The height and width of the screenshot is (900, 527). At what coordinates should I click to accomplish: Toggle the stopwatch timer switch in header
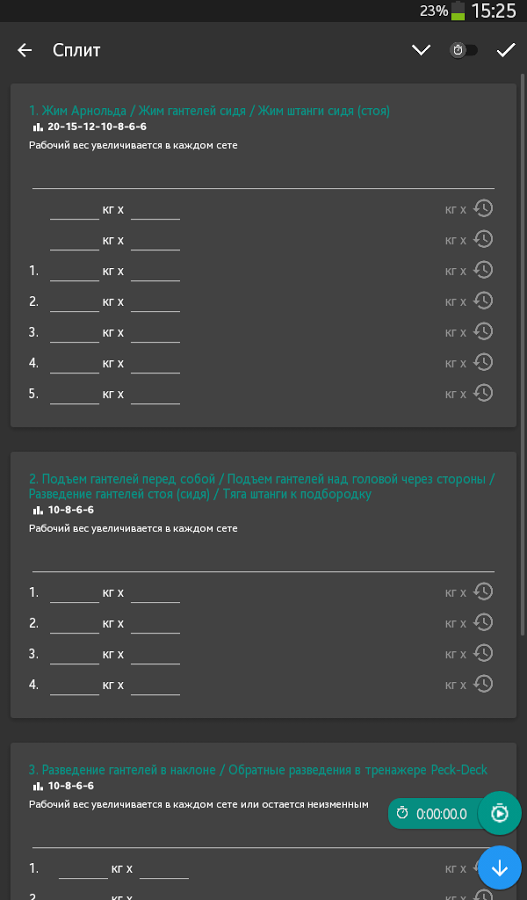click(464, 51)
